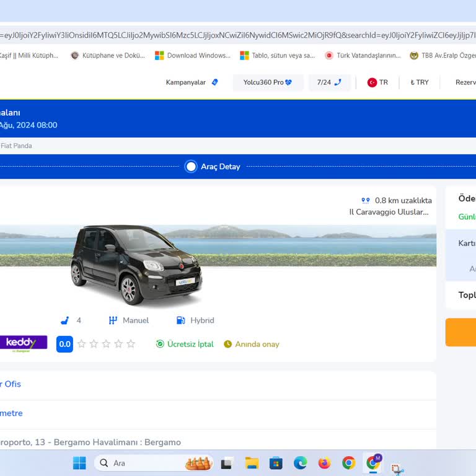The width and height of the screenshot is (476, 476).
Task: Open the Milli Kütüph... bookmark
Action: pos(29,55)
